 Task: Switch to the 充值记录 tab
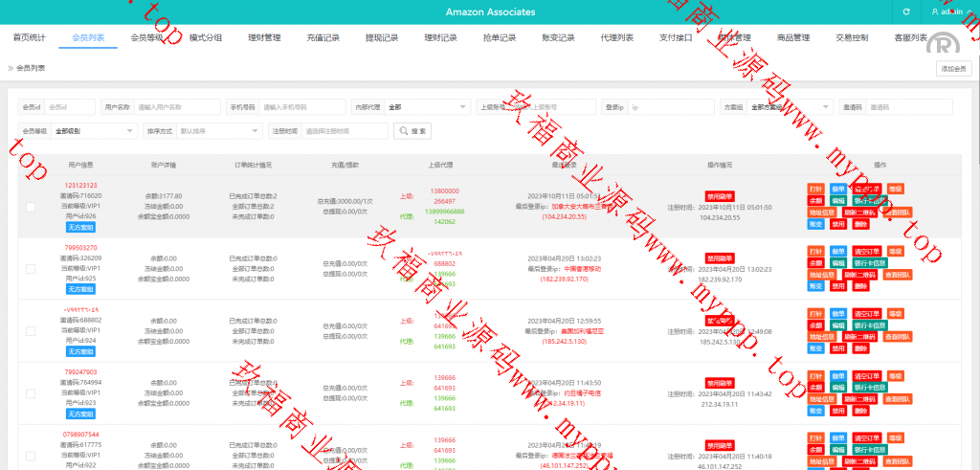click(323, 38)
